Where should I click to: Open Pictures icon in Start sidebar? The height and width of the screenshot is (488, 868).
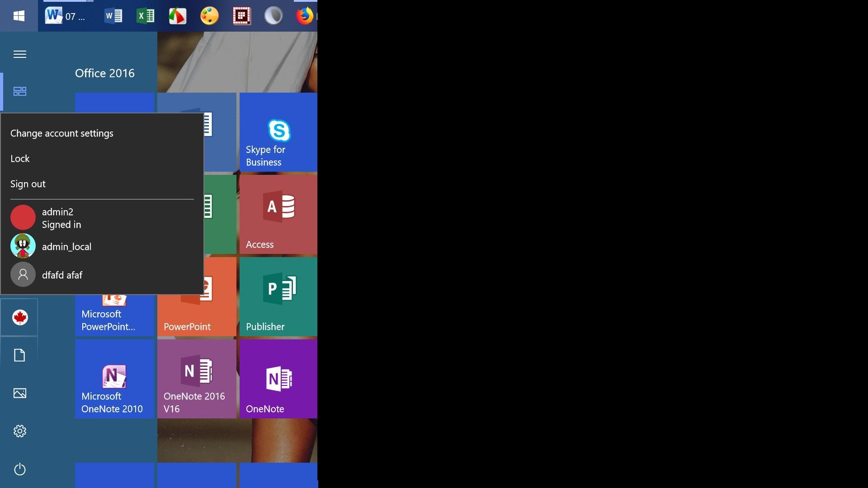tap(20, 393)
